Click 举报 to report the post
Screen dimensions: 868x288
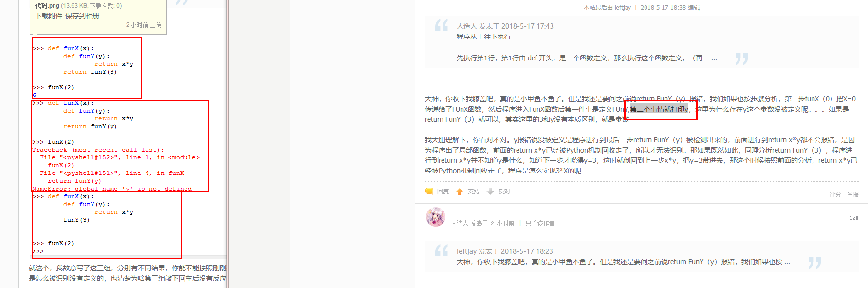point(853,194)
